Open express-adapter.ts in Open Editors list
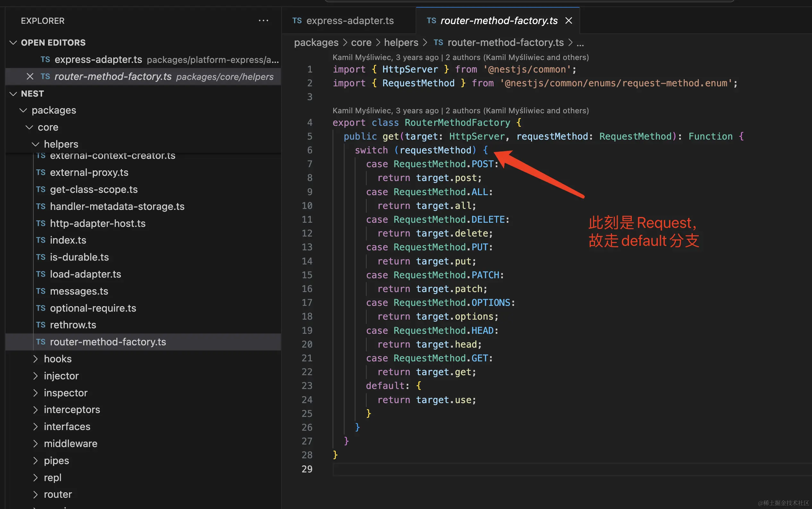The height and width of the screenshot is (509, 812). coord(143,60)
